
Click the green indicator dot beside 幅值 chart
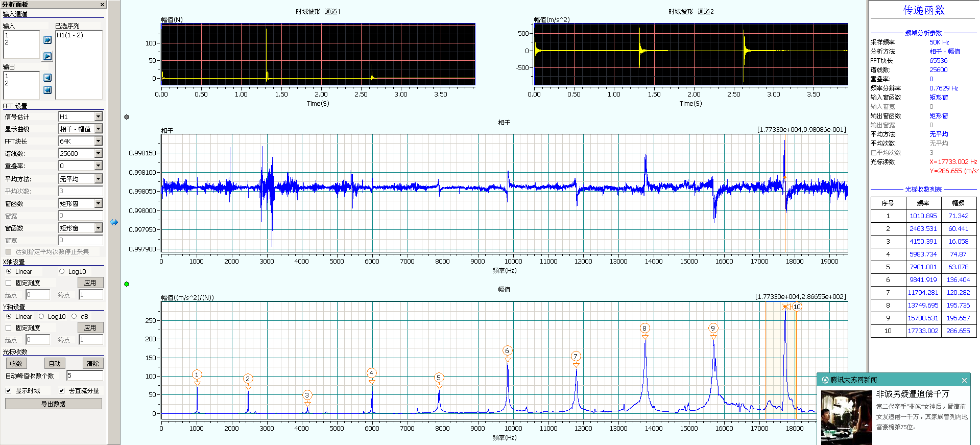coord(127,284)
